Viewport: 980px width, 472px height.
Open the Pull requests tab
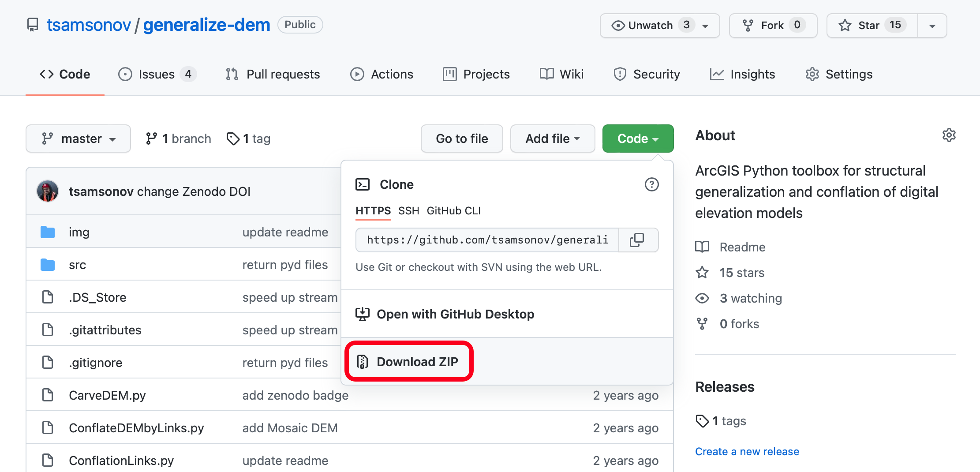pyautogui.click(x=273, y=74)
